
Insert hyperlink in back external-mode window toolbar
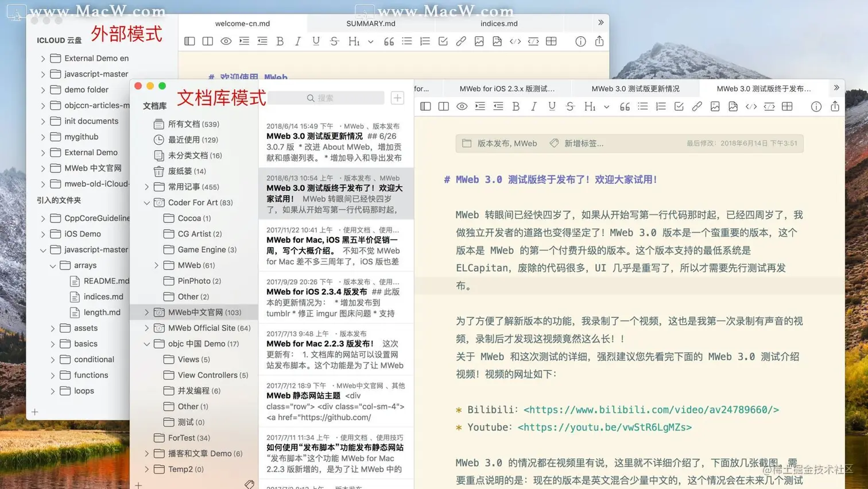(x=461, y=41)
